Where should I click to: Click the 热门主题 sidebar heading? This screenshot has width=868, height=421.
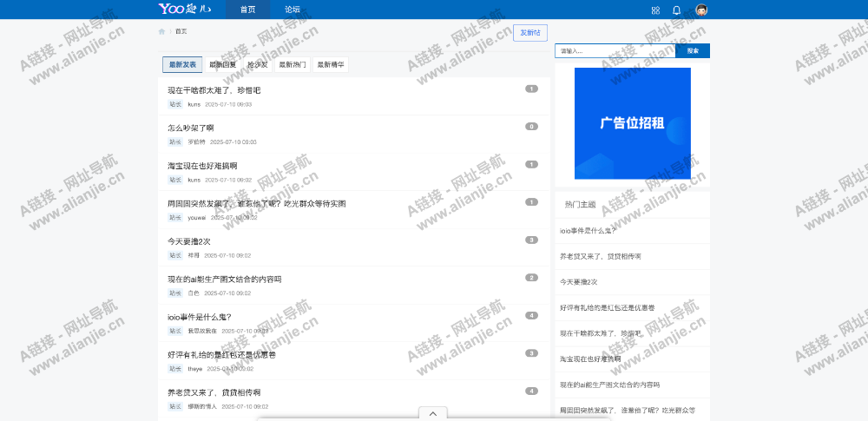click(580, 204)
